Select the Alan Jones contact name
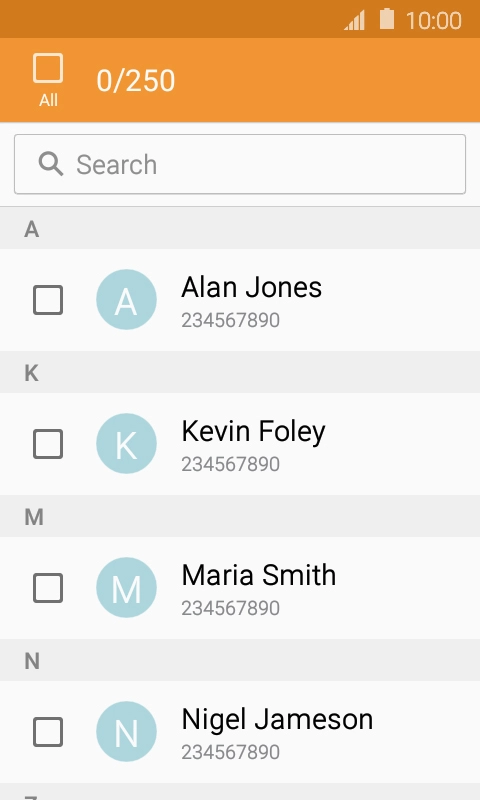Screen dimensions: 480x800 click(251, 287)
